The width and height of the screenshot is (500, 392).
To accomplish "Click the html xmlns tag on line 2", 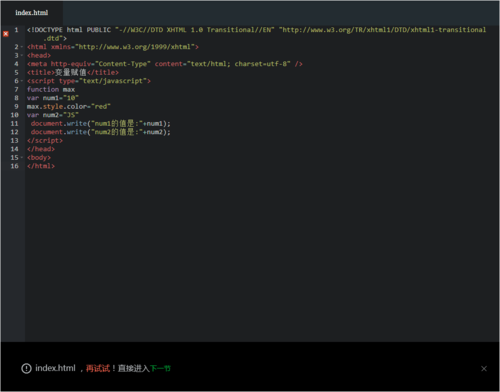I will click(113, 47).
